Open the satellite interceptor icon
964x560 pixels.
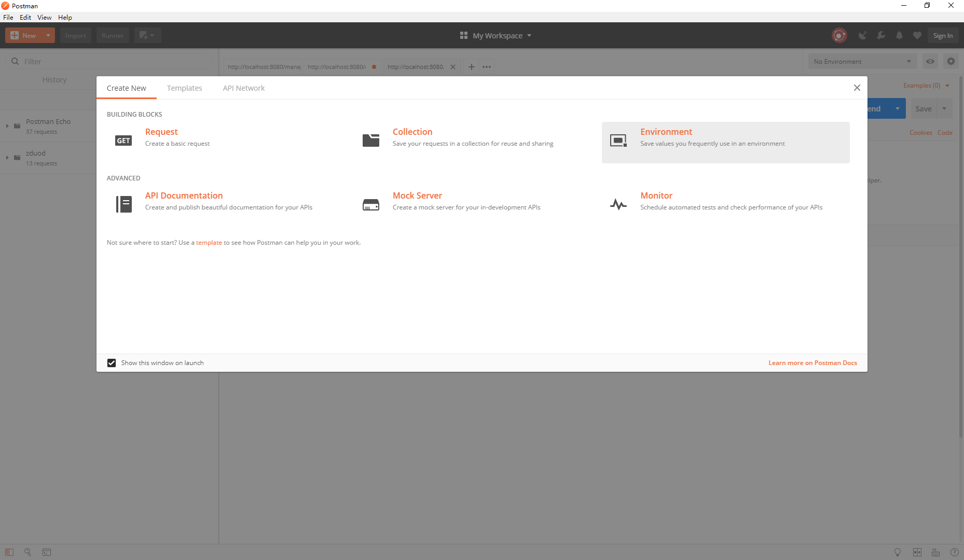tap(862, 35)
